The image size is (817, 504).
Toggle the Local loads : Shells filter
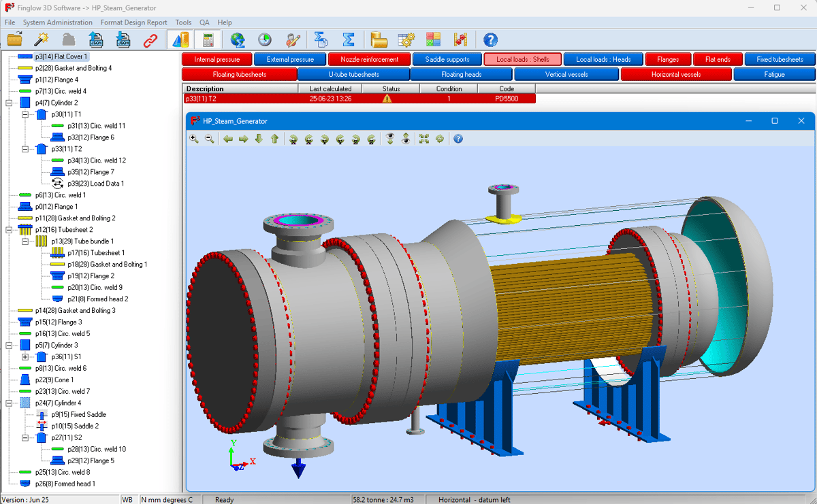tap(522, 59)
